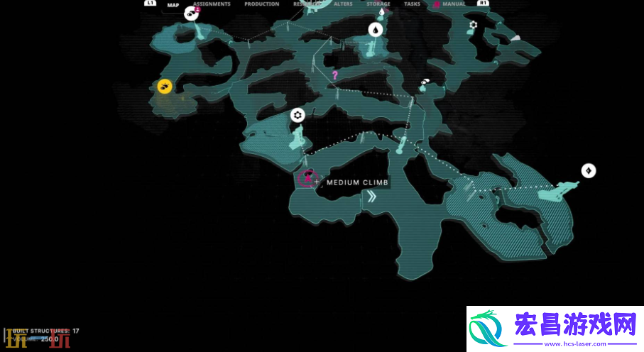Click the pink question mark marker

click(x=334, y=75)
